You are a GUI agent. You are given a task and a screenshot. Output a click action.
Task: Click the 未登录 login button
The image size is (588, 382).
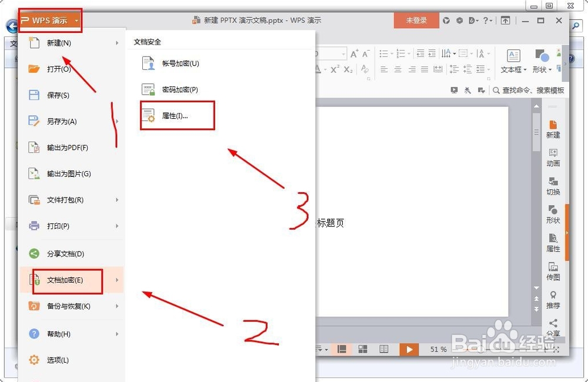coord(416,19)
